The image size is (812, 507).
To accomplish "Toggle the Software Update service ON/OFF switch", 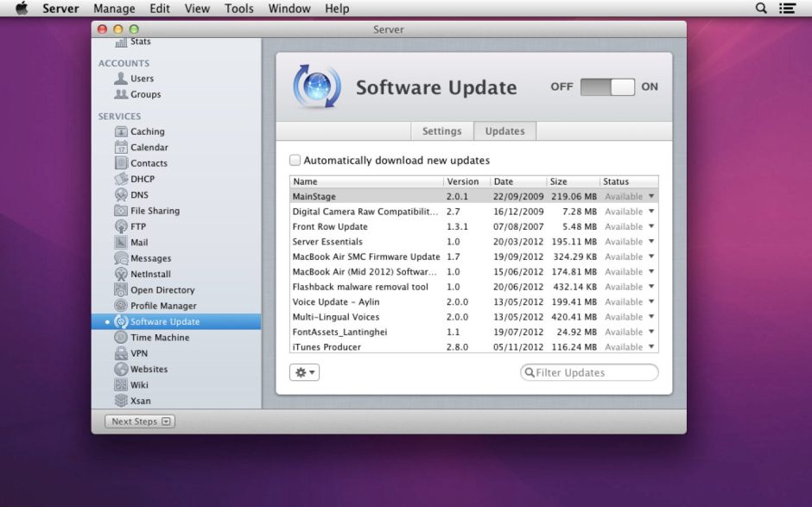I will (x=607, y=87).
